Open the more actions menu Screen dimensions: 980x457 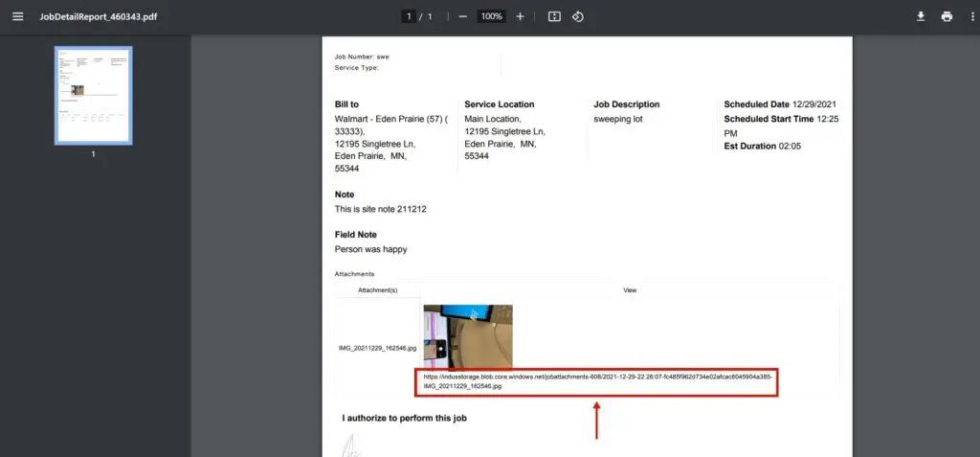(972, 16)
